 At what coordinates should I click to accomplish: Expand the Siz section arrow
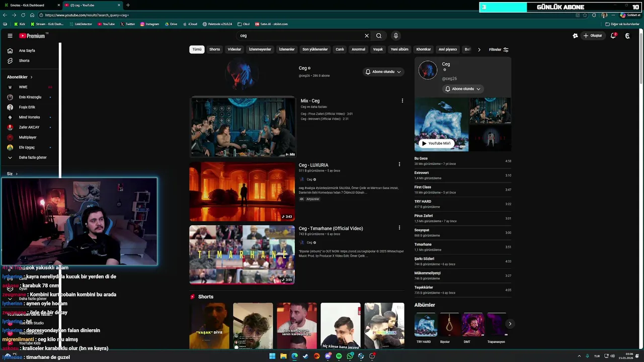coord(17,174)
